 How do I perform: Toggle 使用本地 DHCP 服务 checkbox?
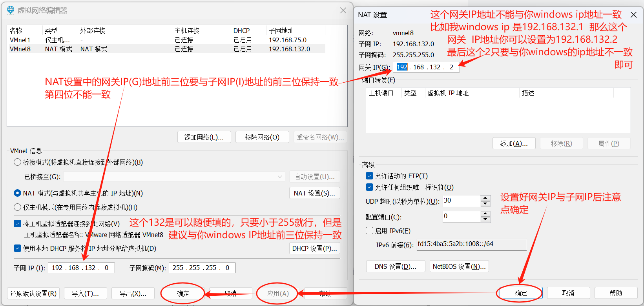pos(17,248)
